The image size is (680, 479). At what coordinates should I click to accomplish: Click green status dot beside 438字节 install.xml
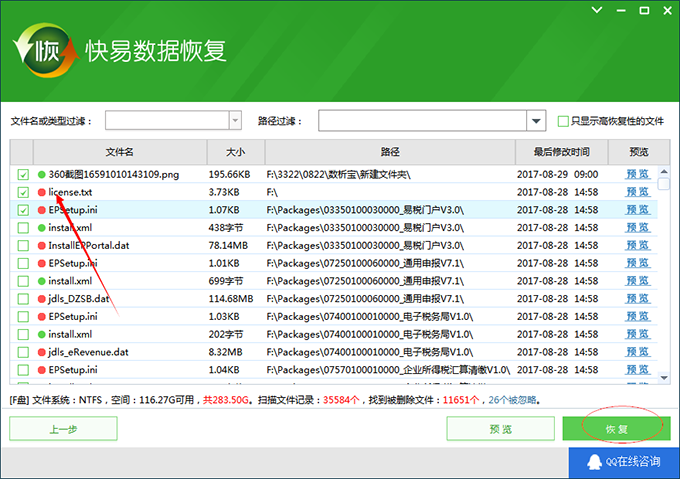[x=42, y=228]
